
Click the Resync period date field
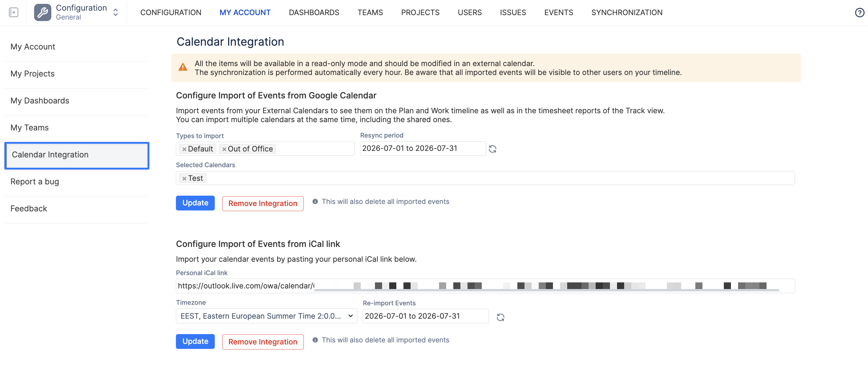click(423, 149)
